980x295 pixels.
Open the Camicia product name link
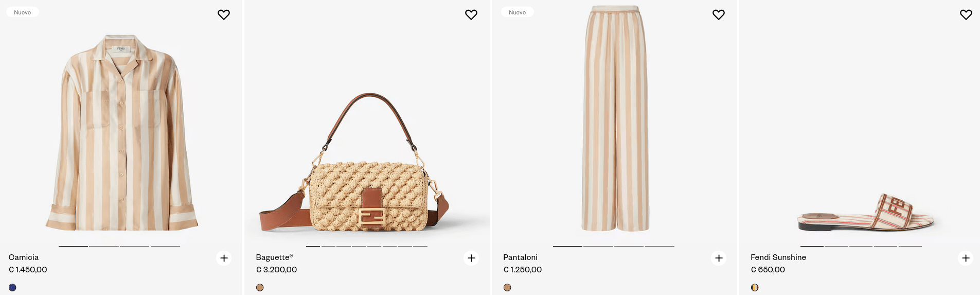coord(24,257)
